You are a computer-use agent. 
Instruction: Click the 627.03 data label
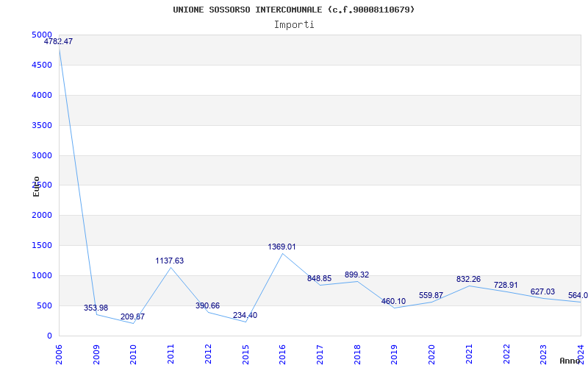pyautogui.click(x=542, y=291)
